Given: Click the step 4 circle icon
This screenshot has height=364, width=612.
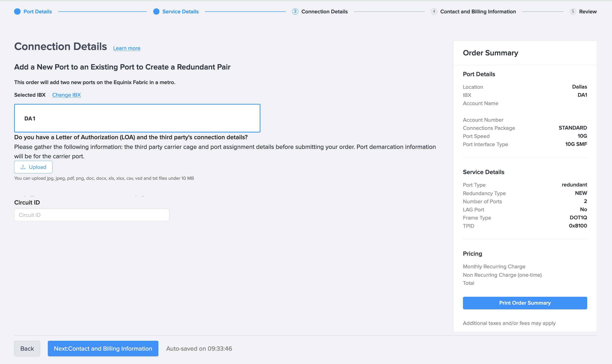Looking at the screenshot, I should pyautogui.click(x=434, y=12).
